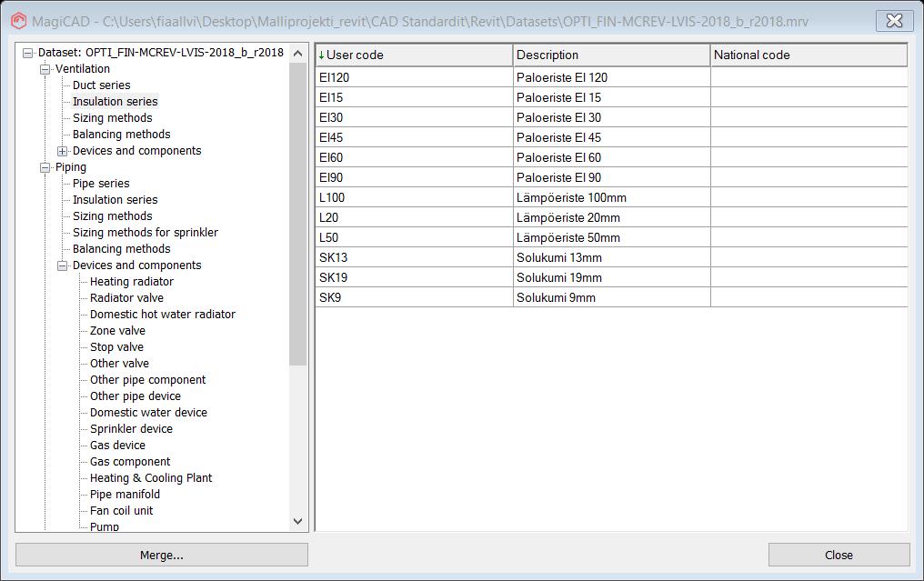This screenshot has width=924, height=581.
Task: Click the MagiCAD logo icon in title bar
Action: pos(19,21)
